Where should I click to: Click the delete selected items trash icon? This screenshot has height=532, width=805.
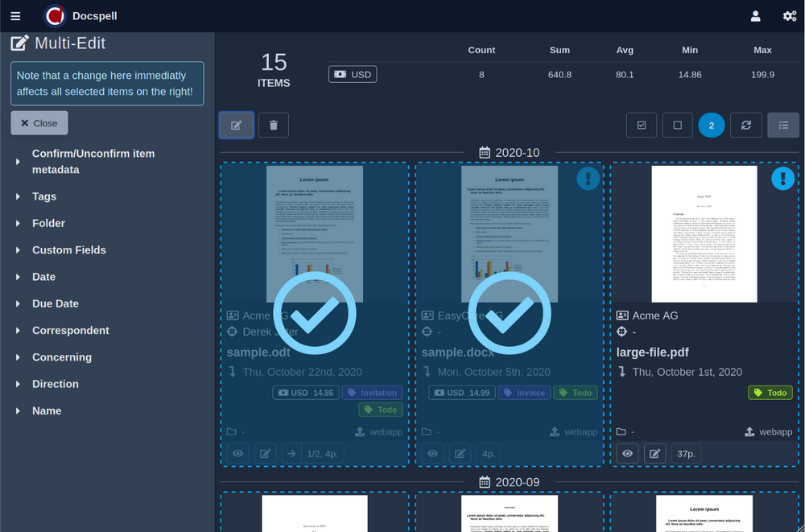[274, 126]
